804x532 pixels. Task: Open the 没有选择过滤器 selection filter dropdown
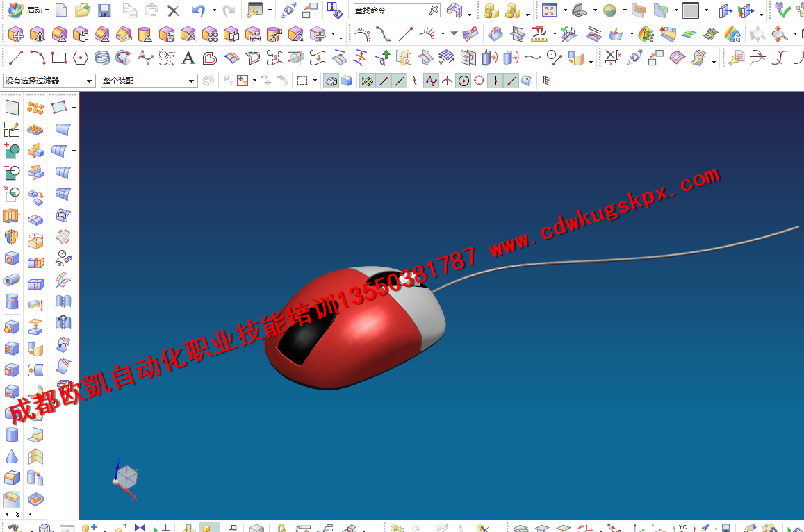pos(49,81)
